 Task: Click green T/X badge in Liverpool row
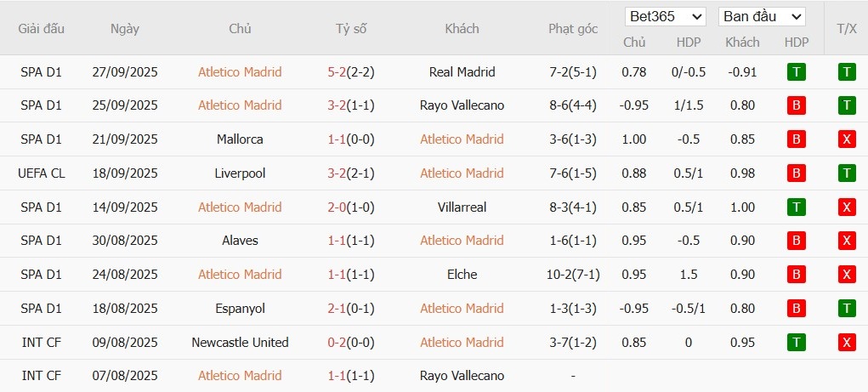click(x=847, y=173)
